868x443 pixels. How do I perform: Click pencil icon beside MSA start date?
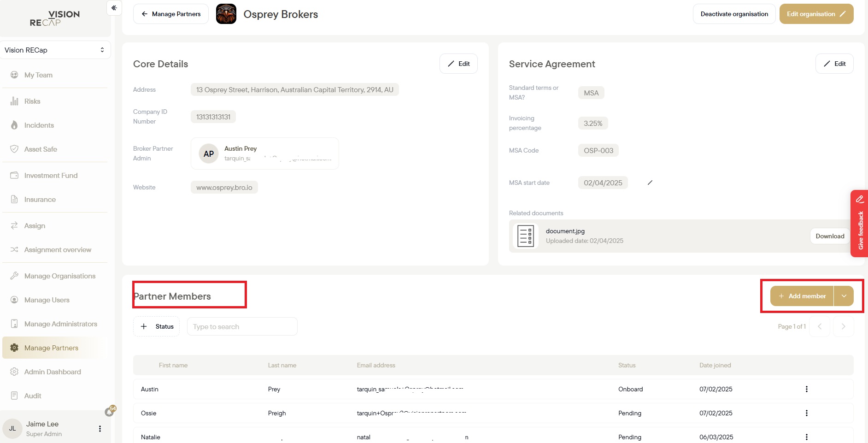(x=650, y=183)
